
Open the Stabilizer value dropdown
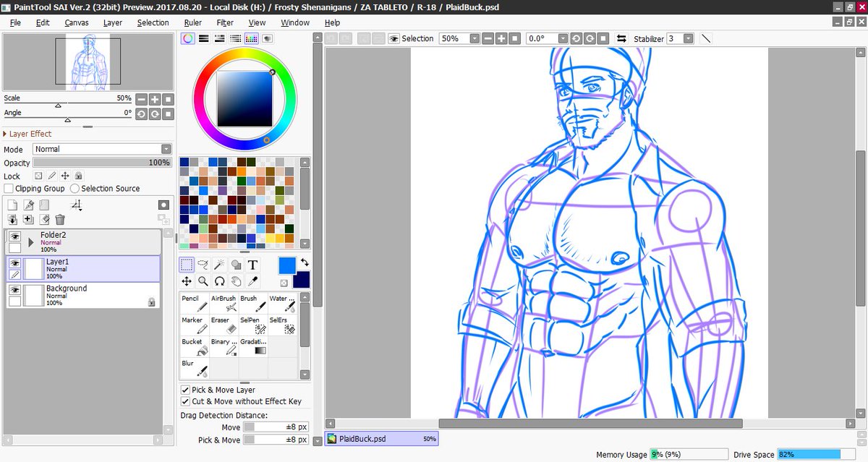tap(688, 38)
